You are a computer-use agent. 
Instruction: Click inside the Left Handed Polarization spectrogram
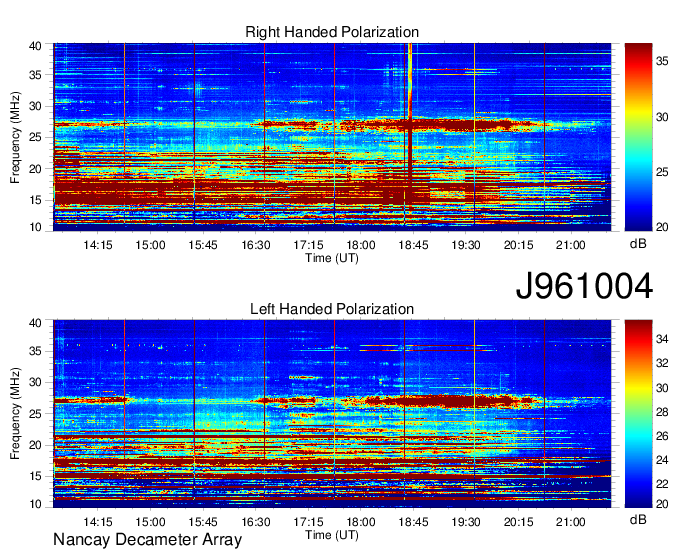pyautogui.click(x=332, y=414)
